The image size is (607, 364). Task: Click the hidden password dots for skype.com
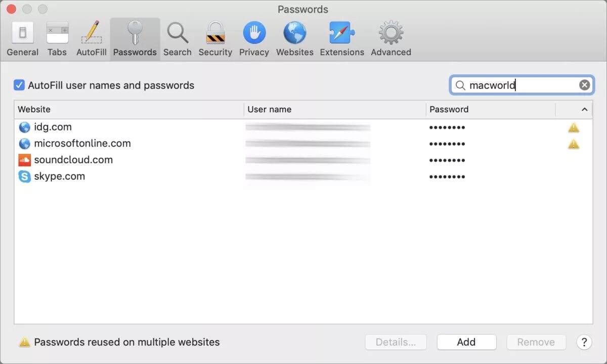[447, 177]
